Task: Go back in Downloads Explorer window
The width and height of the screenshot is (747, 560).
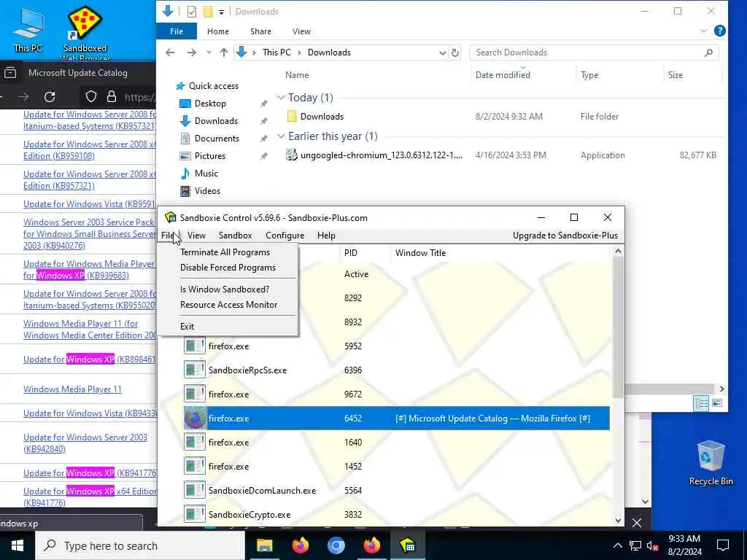Action: (170, 52)
